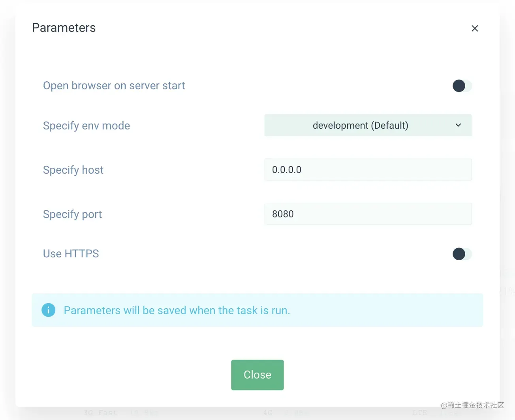Click the faint LTE background text
Screen dimensions: 515x420
(x=419, y=413)
